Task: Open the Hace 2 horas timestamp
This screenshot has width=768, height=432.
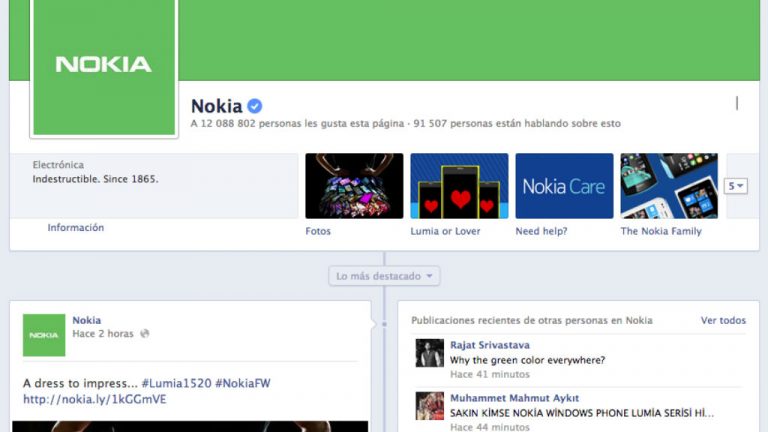Action: 103,334
